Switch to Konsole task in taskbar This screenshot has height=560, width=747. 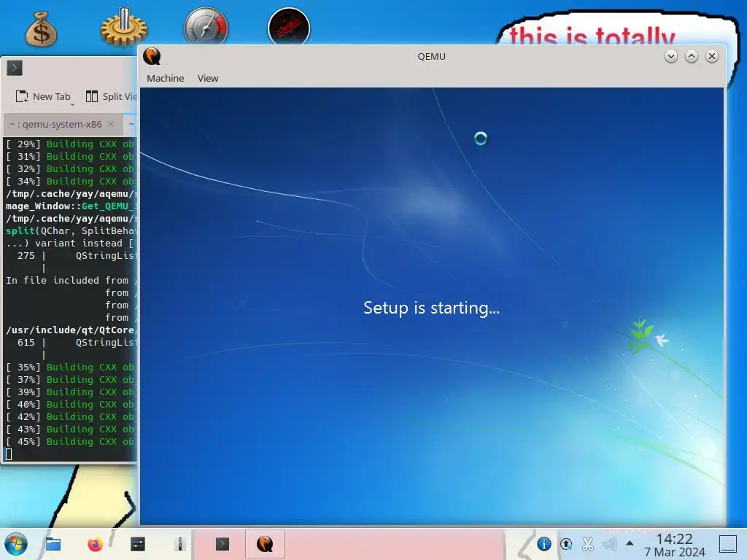[x=222, y=544]
